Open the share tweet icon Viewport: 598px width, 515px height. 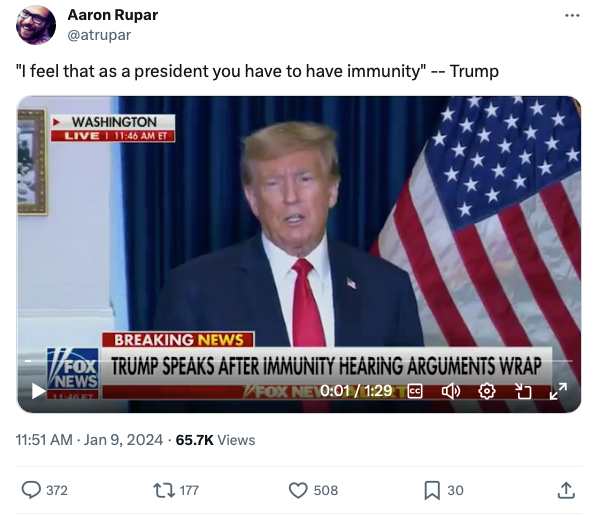click(x=566, y=490)
